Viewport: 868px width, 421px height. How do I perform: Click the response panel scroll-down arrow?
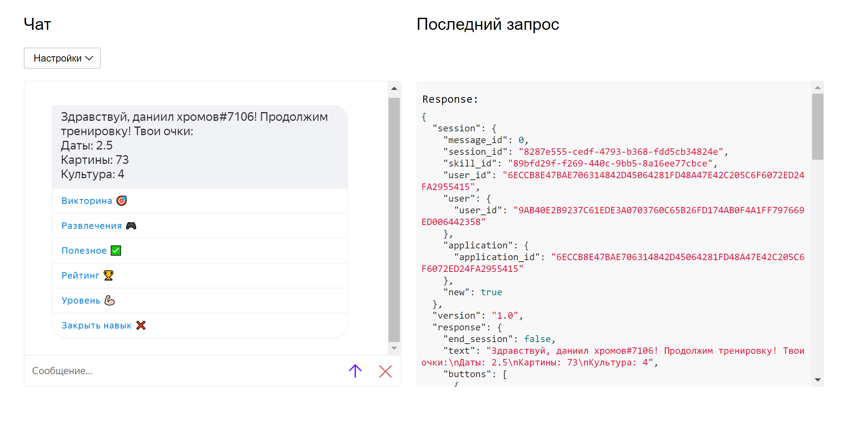pyautogui.click(x=817, y=379)
